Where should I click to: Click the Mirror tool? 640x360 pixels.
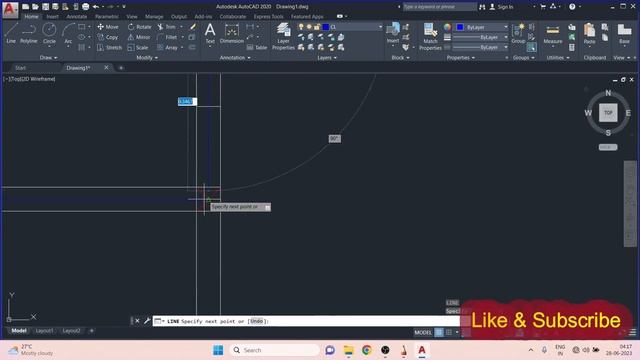pyautogui.click(x=139, y=37)
